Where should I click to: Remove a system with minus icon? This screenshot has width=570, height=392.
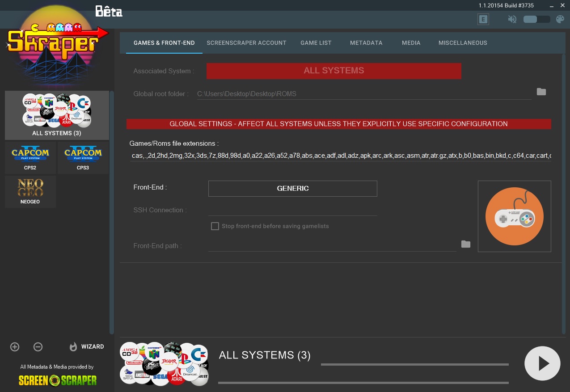tap(38, 347)
